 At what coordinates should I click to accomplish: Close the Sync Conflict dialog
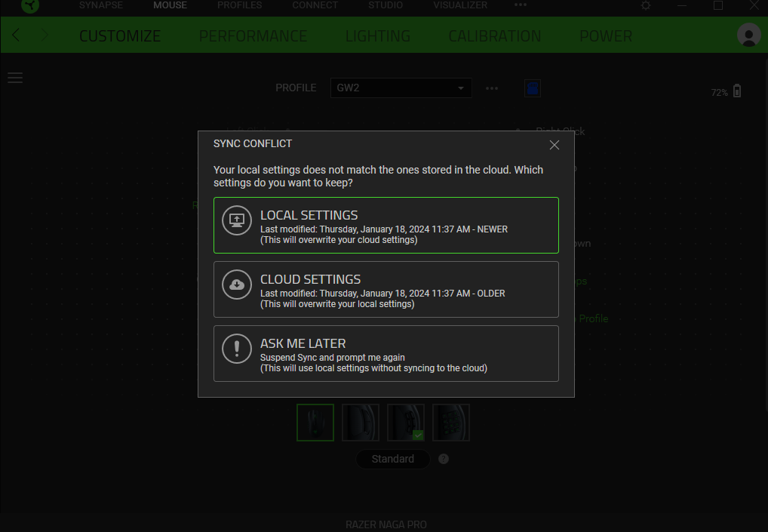click(x=554, y=145)
